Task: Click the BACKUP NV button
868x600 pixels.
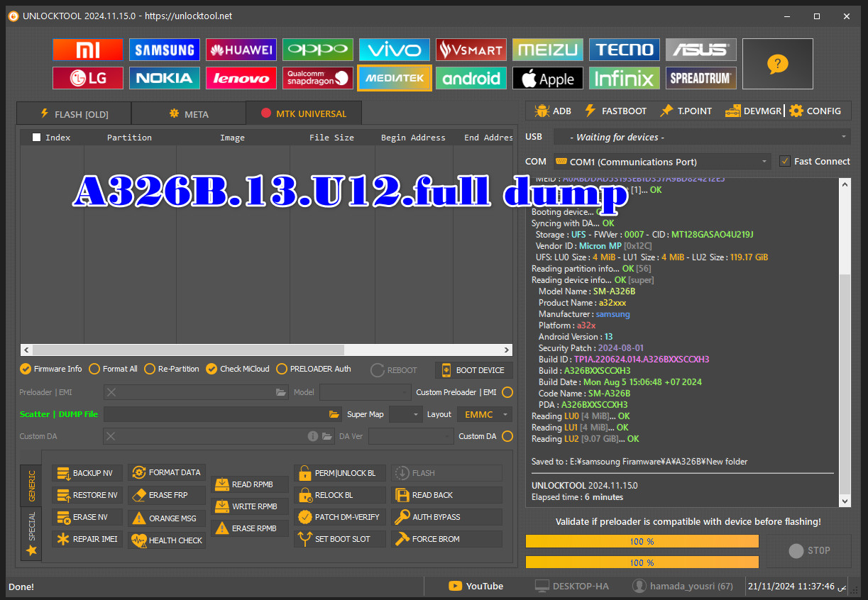Action: [x=87, y=473]
